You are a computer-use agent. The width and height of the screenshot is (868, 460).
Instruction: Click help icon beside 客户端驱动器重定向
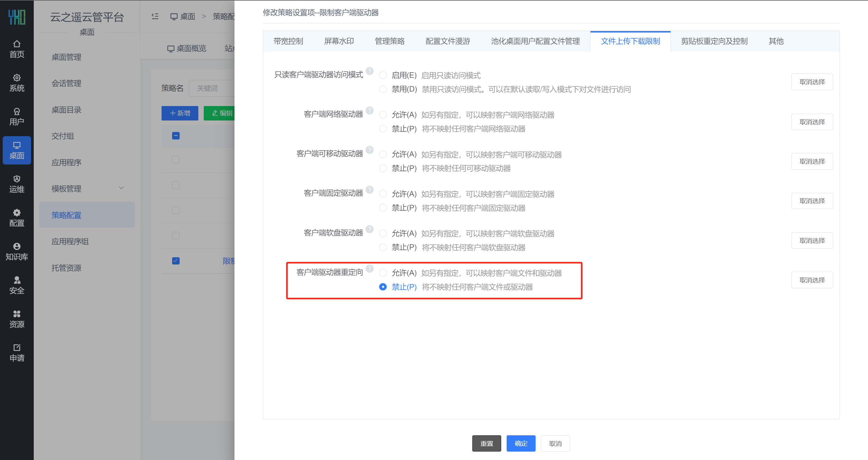tap(370, 268)
